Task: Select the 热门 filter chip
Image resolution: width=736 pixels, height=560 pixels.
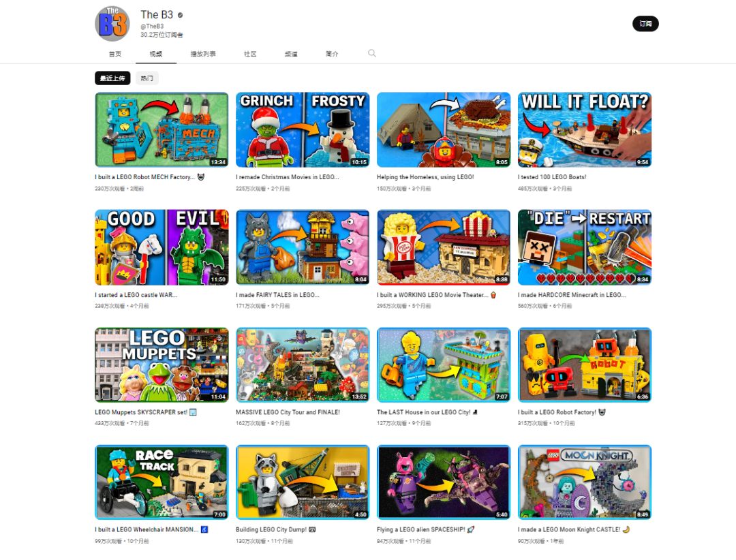Action: click(x=147, y=78)
